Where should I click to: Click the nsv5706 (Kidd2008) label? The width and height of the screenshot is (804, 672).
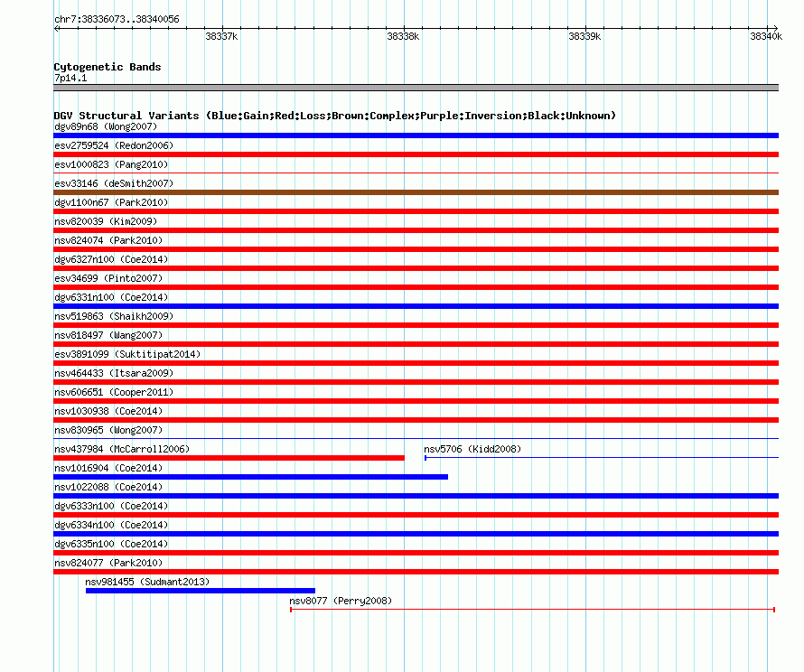click(472, 449)
